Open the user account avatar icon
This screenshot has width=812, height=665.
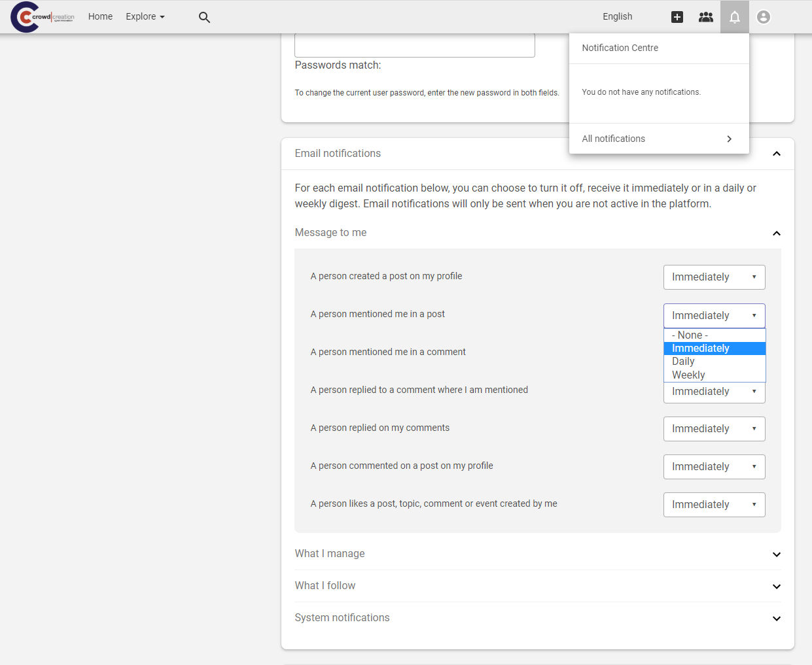[763, 17]
